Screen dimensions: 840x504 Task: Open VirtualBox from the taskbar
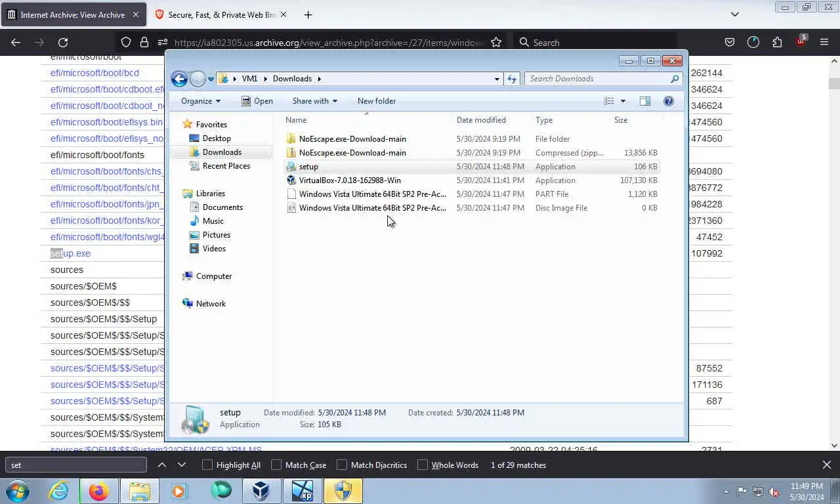[261, 491]
